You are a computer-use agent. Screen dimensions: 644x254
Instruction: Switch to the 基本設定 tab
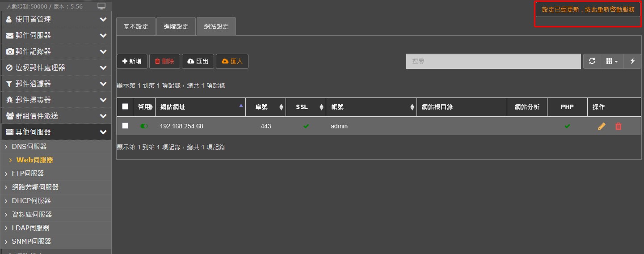[x=136, y=26]
